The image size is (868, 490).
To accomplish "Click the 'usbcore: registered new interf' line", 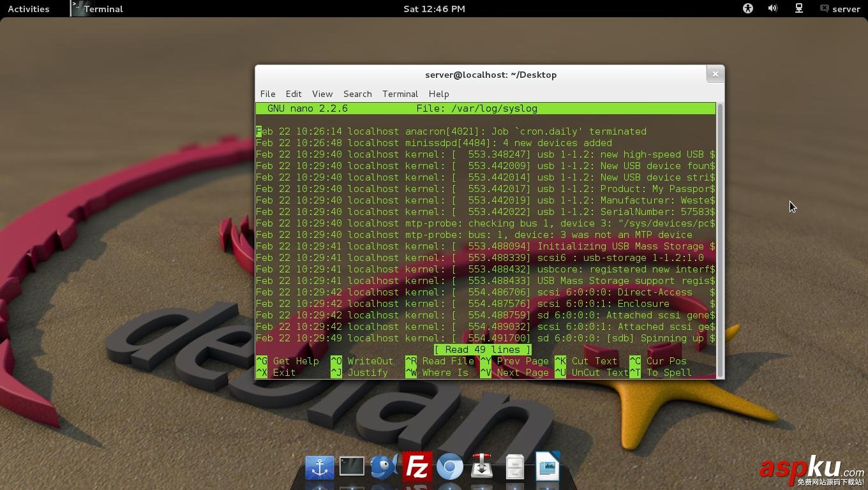I will 485,269.
